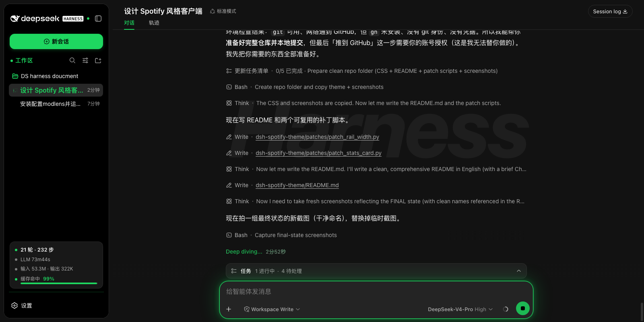The width and height of the screenshot is (644, 322).
Task: Open the Workspace Write permission dropdown
Action: 272,309
